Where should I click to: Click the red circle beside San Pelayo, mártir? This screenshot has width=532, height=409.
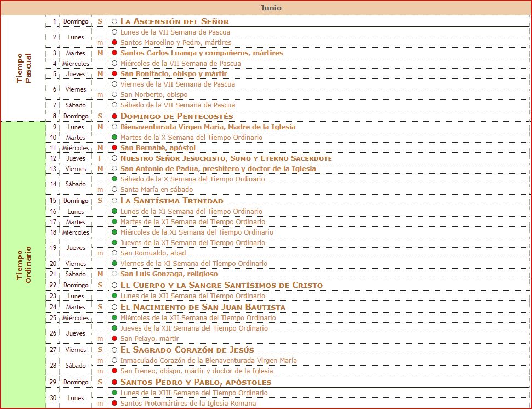coord(115,339)
